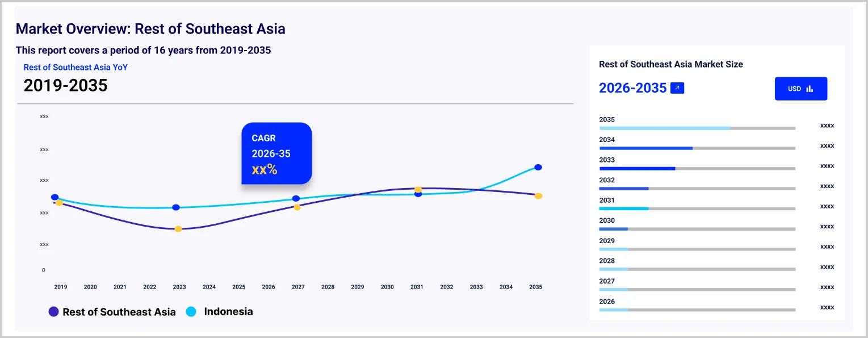Click the 2026 market size bar
The width and height of the screenshot is (868, 338).
coord(697,310)
